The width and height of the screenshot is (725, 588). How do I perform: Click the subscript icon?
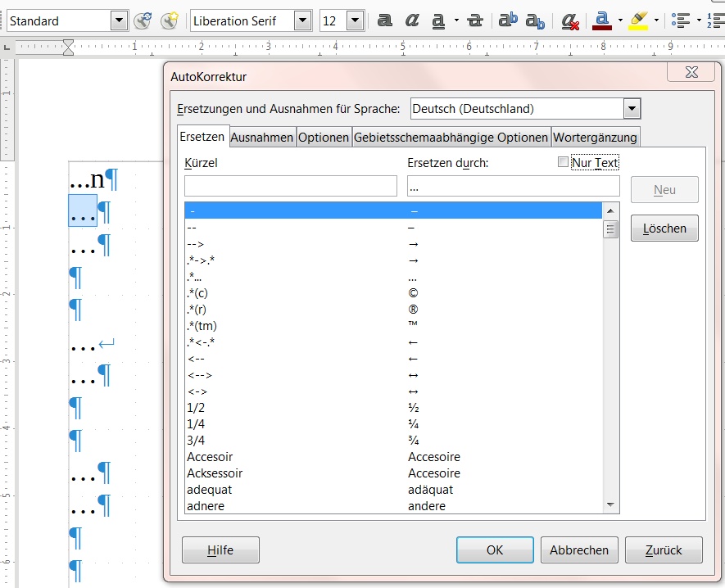pos(535,20)
